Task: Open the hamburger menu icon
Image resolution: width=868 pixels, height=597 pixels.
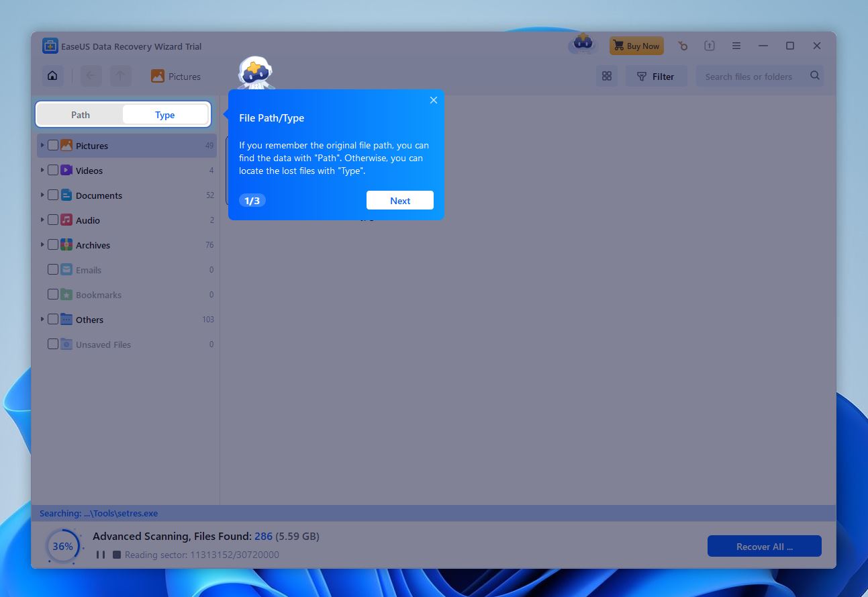Action: click(x=736, y=45)
